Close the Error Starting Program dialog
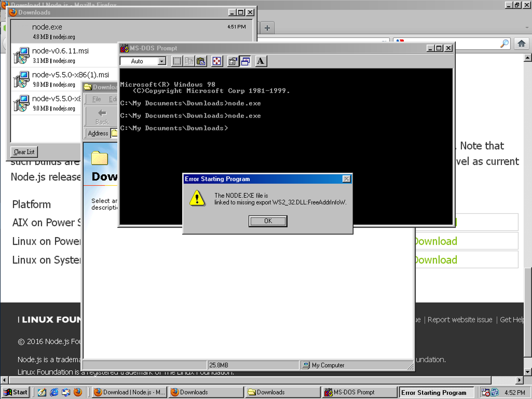Screen dimensions: 532x399 click(x=347, y=179)
